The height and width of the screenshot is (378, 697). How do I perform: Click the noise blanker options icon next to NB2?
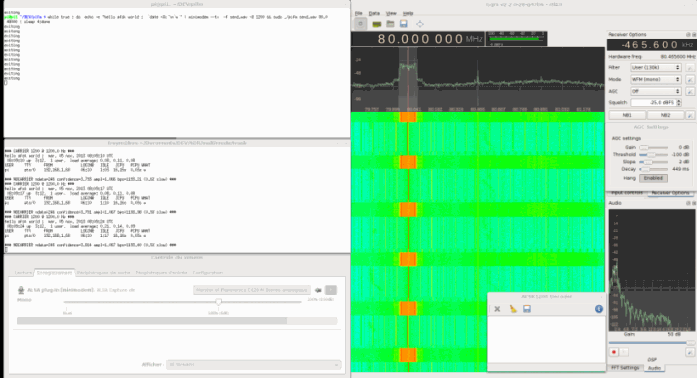pyautogui.click(x=690, y=115)
